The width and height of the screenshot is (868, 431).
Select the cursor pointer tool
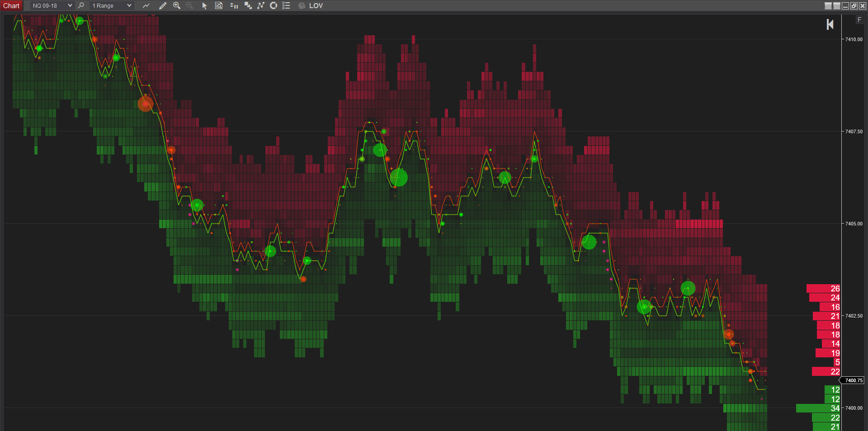[204, 5]
